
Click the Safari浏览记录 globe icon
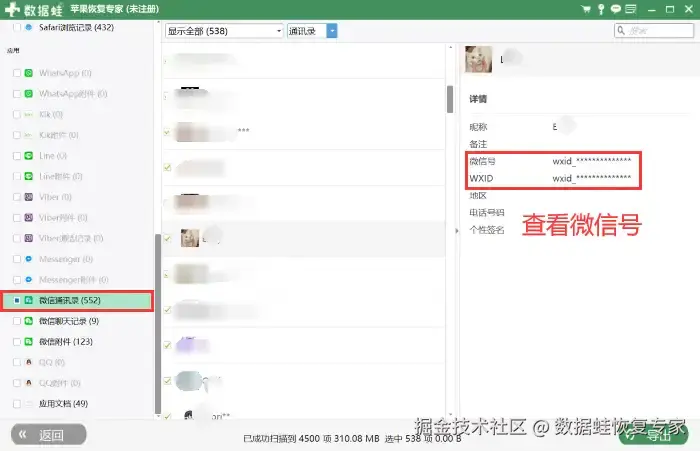point(29,27)
